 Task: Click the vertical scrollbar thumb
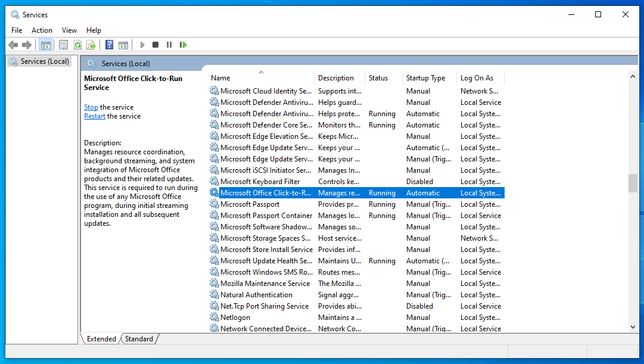pyautogui.click(x=633, y=183)
